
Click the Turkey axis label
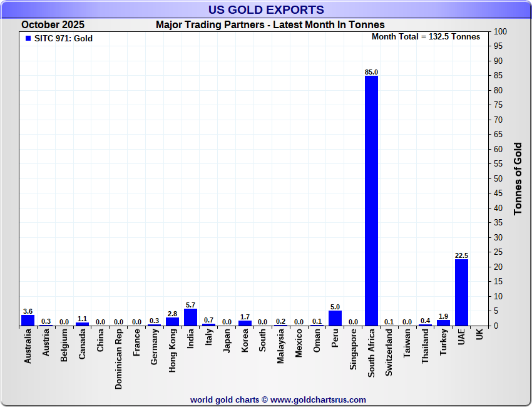coord(443,342)
